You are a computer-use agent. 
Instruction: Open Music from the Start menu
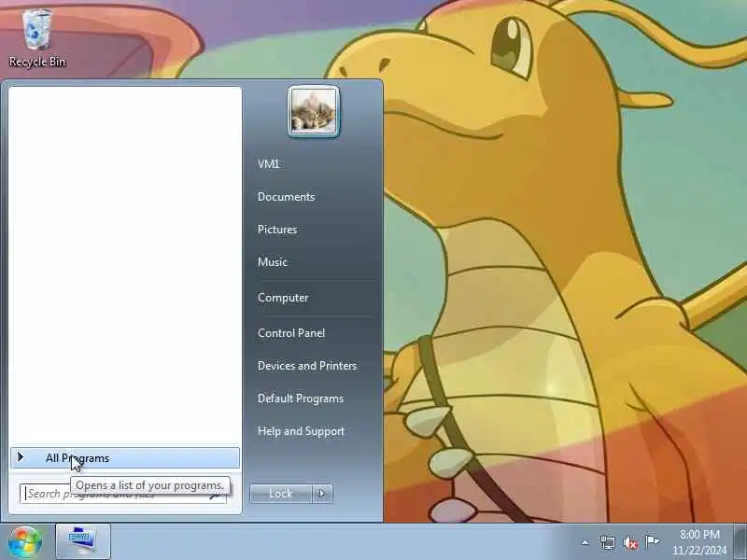pos(273,262)
